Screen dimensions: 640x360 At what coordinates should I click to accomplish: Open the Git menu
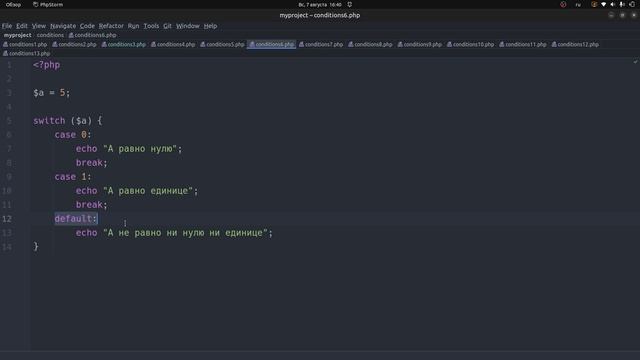click(x=167, y=26)
